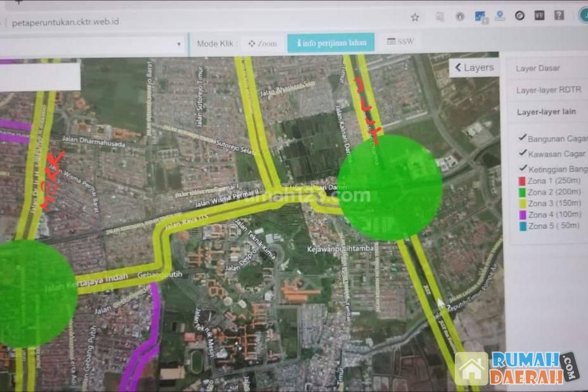Expand the Layer-layer RDTR section
The width and height of the screenshot is (588, 392).
[548, 90]
